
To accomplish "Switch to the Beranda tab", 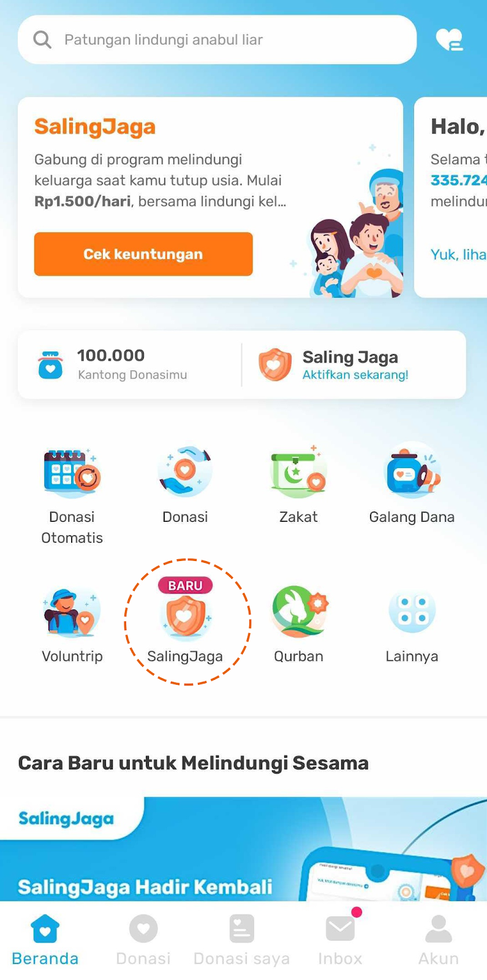I will coord(45,940).
